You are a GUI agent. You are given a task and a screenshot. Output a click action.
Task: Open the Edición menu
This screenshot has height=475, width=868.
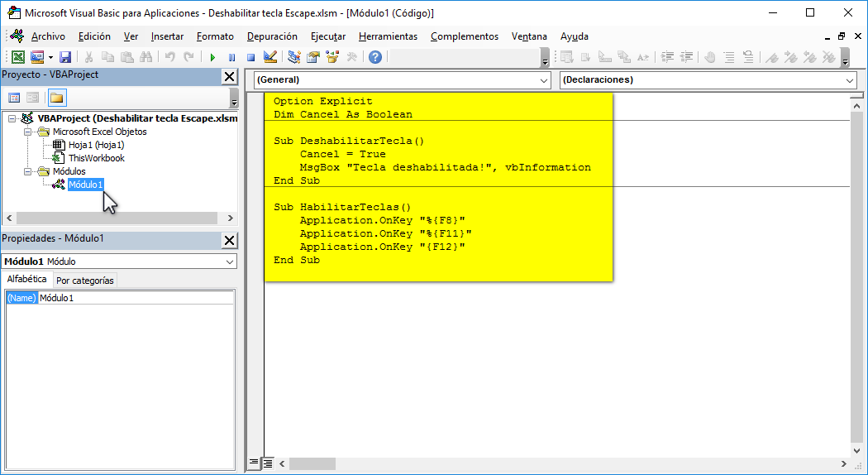95,36
